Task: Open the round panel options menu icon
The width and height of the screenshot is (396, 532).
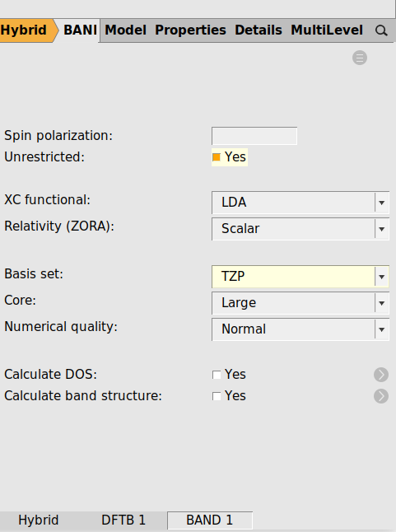Action: (360, 58)
